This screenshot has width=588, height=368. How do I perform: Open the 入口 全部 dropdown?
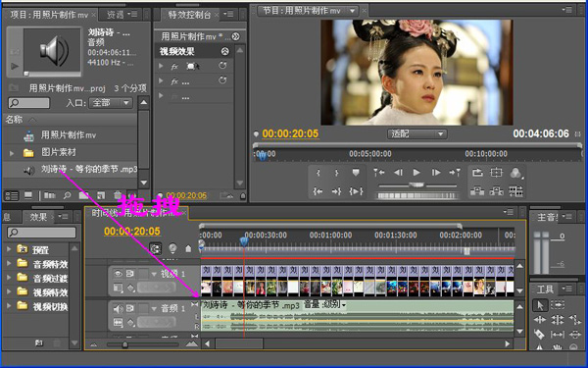coord(111,102)
